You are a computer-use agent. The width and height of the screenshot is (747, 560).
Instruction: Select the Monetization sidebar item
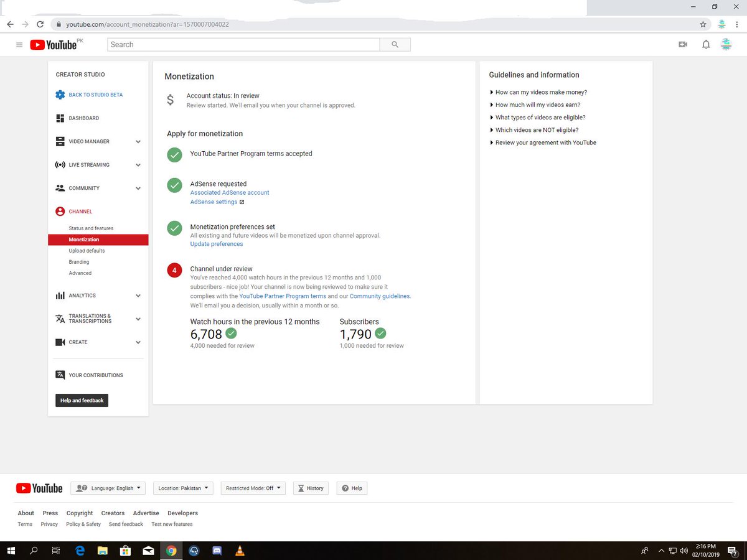click(98, 240)
